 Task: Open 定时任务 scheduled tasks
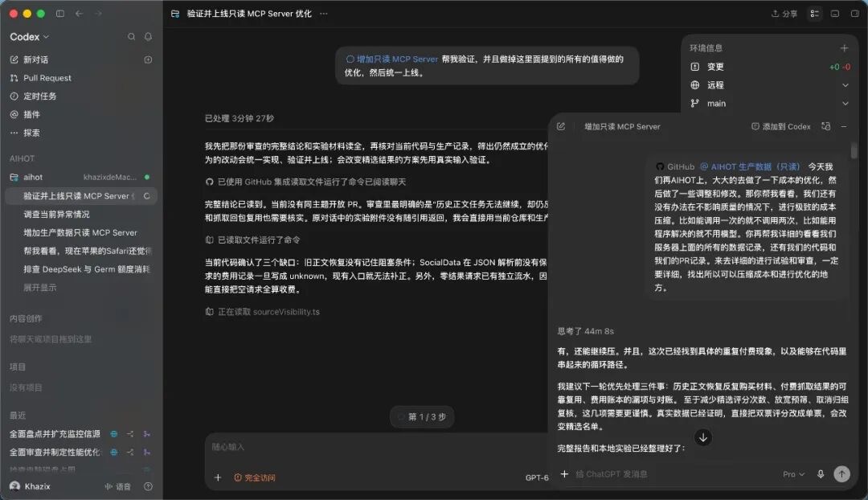tap(39, 96)
